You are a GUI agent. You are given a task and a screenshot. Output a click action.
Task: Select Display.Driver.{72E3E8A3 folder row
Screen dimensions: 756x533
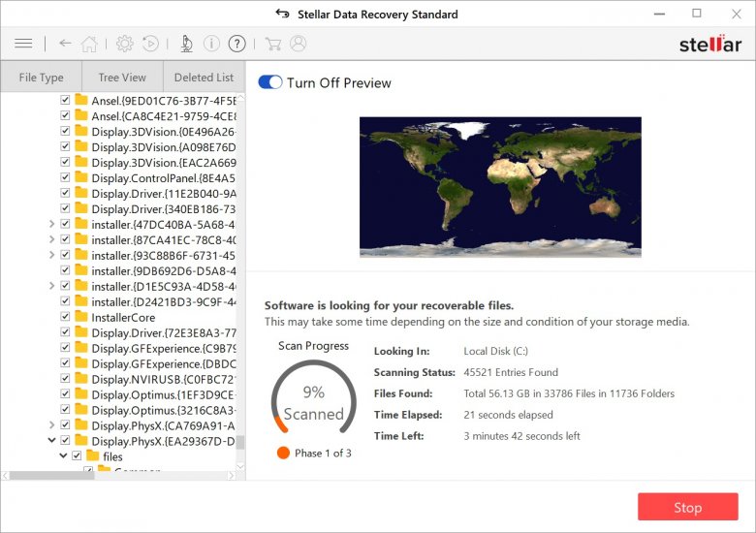[x=148, y=332]
